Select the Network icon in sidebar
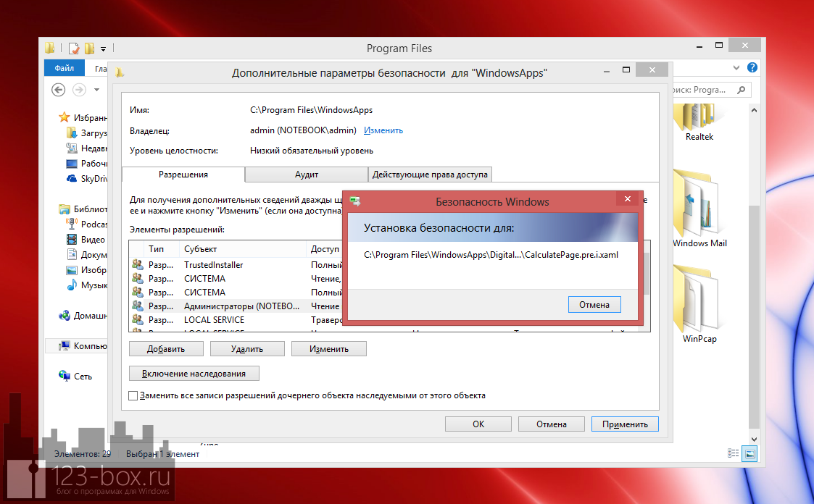 pos(65,376)
